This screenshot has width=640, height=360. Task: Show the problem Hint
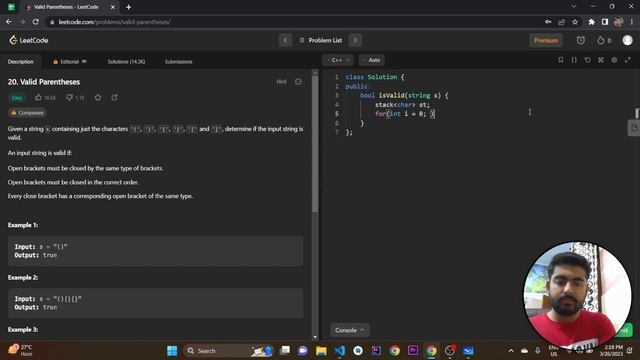281,82
